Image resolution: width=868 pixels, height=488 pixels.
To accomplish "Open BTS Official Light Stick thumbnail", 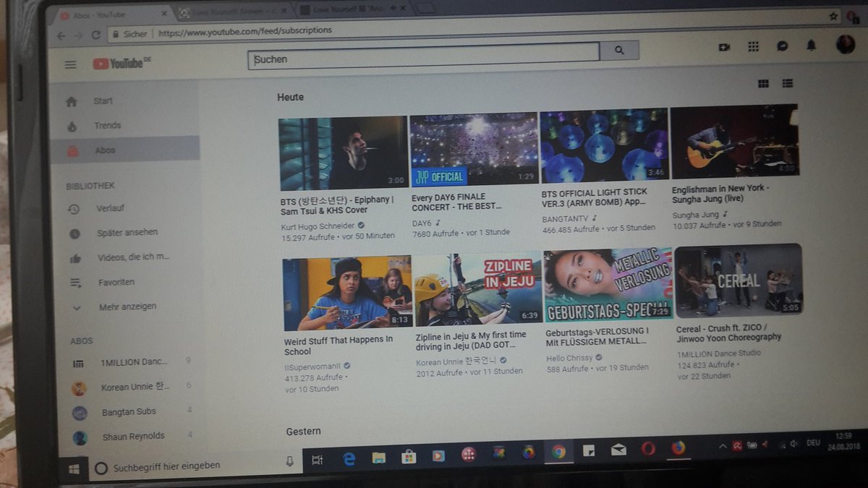I will point(604,145).
